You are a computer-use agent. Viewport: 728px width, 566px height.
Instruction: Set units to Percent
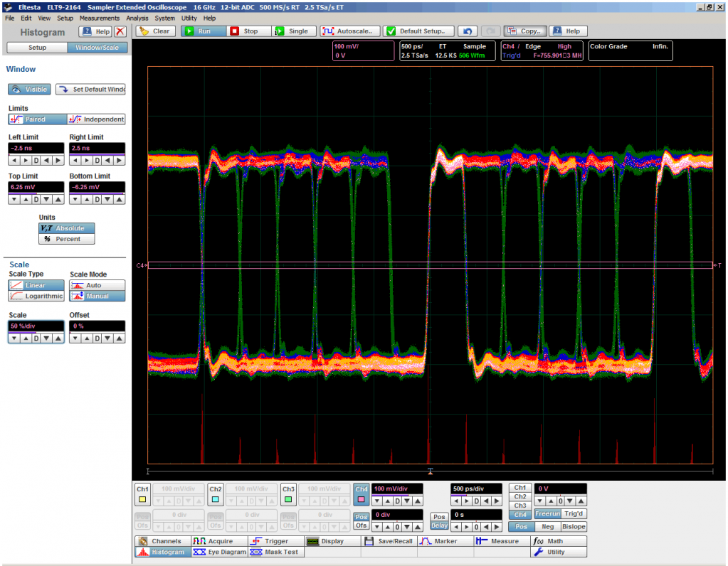point(66,239)
